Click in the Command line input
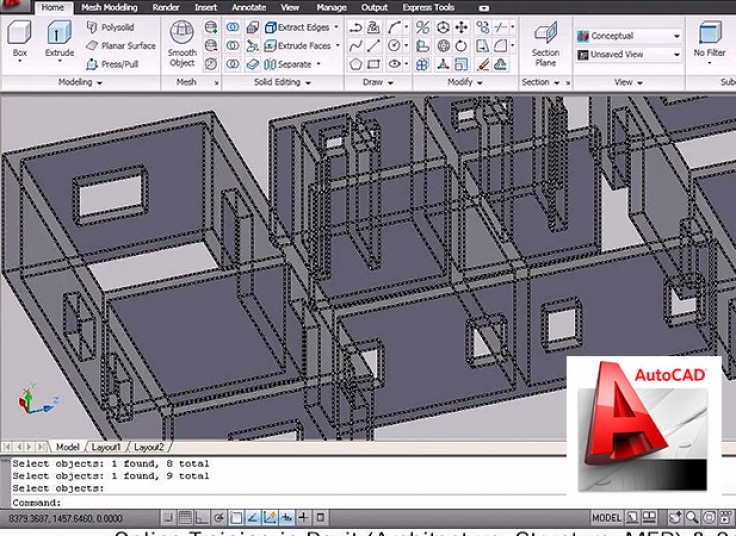The image size is (736, 536). 300,503
